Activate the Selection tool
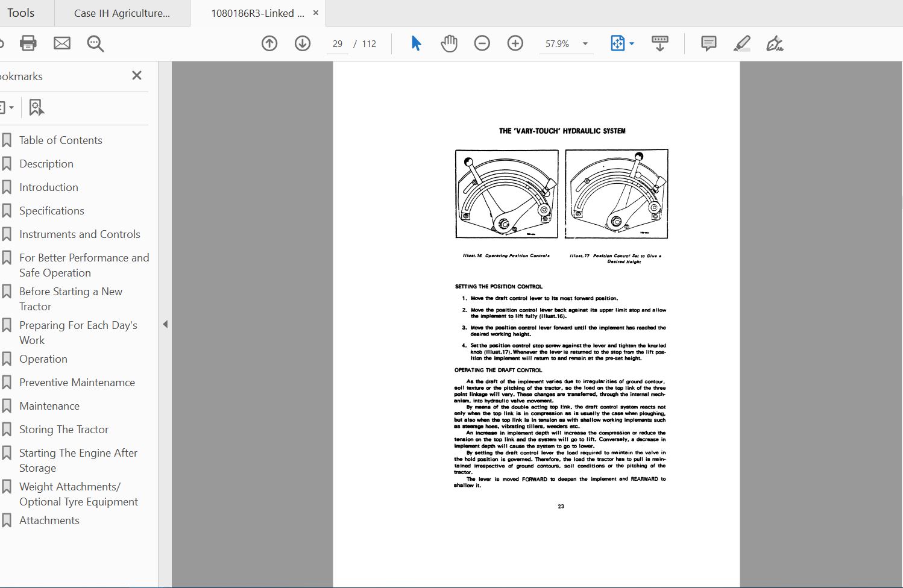Image resolution: width=903 pixels, height=588 pixels. click(x=415, y=43)
